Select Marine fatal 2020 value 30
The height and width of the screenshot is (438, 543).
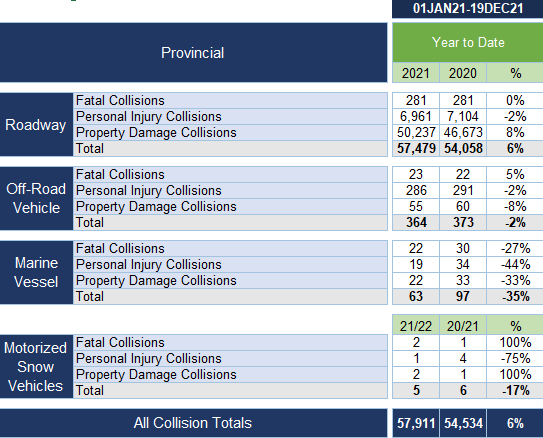point(463,249)
